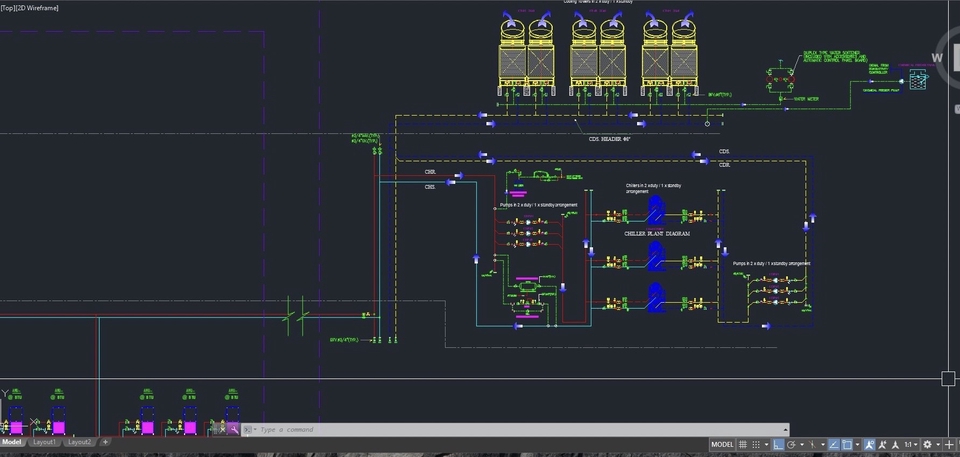Click object snap tracking icon

tap(834, 444)
